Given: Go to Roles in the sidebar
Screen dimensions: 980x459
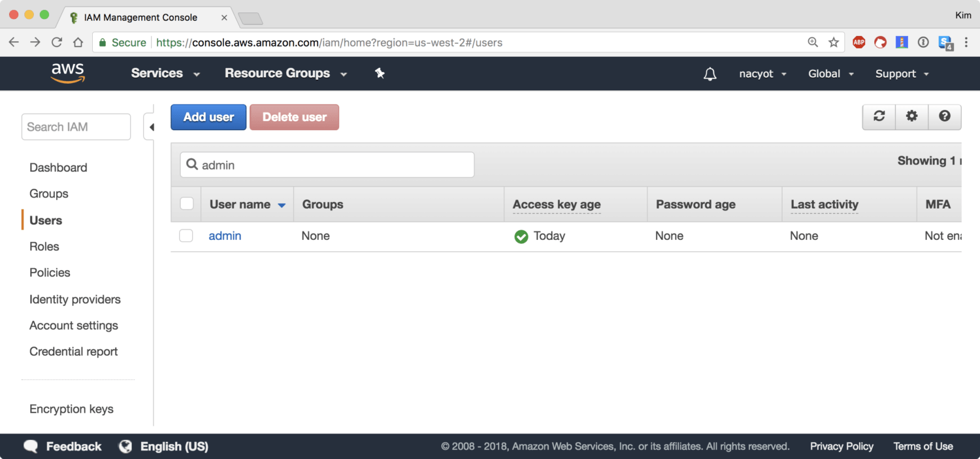Looking at the screenshot, I should pos(44,246).
